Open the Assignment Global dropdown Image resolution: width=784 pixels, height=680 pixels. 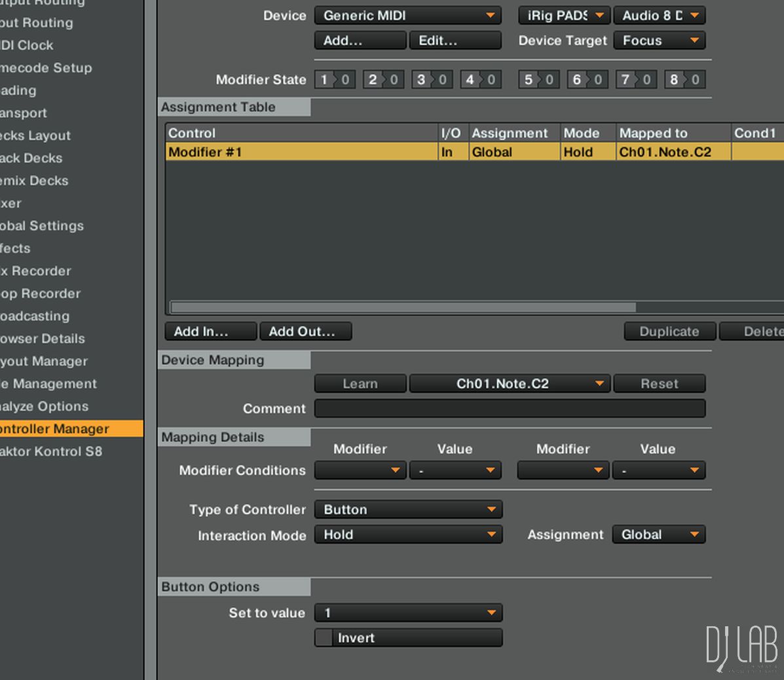tap(659, 535)
